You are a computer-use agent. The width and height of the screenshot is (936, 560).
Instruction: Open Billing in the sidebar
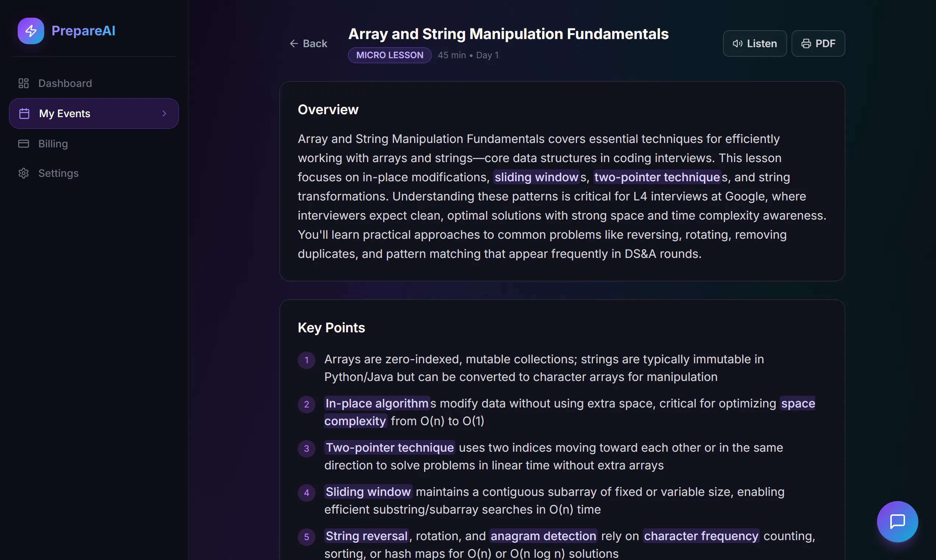94,144
